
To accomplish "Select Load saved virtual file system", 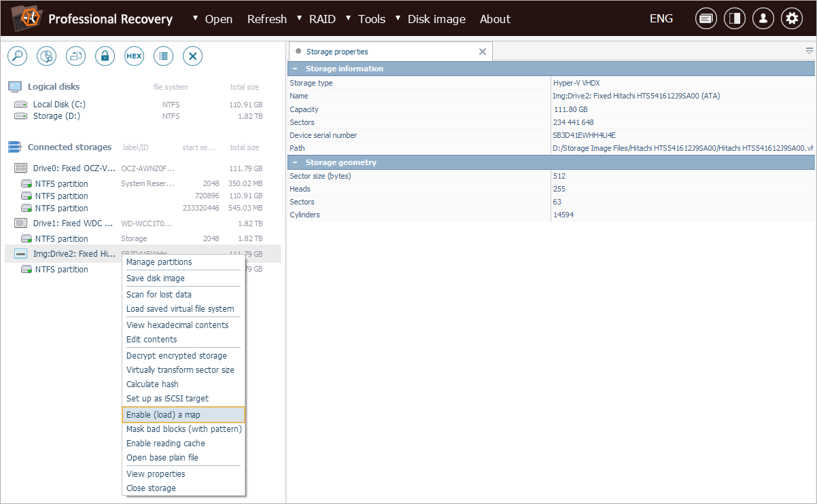I will (x=184, y=309).
